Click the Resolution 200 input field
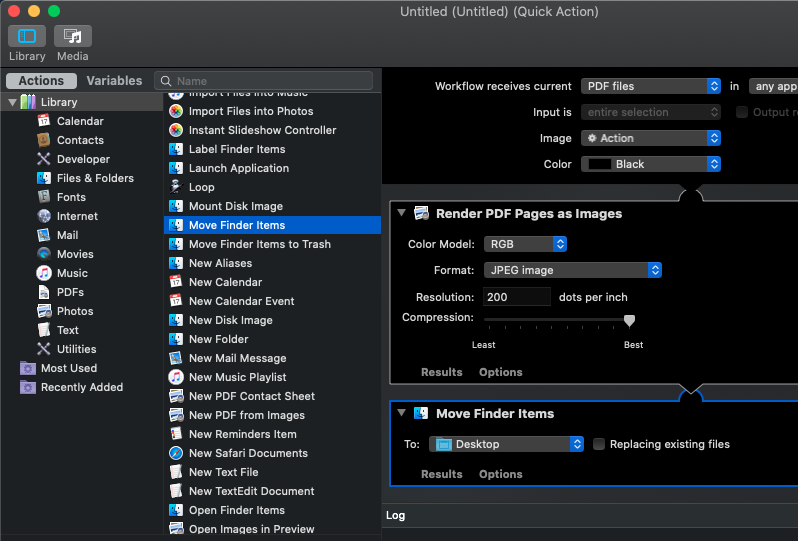798x541 pixels. (517, 297)
